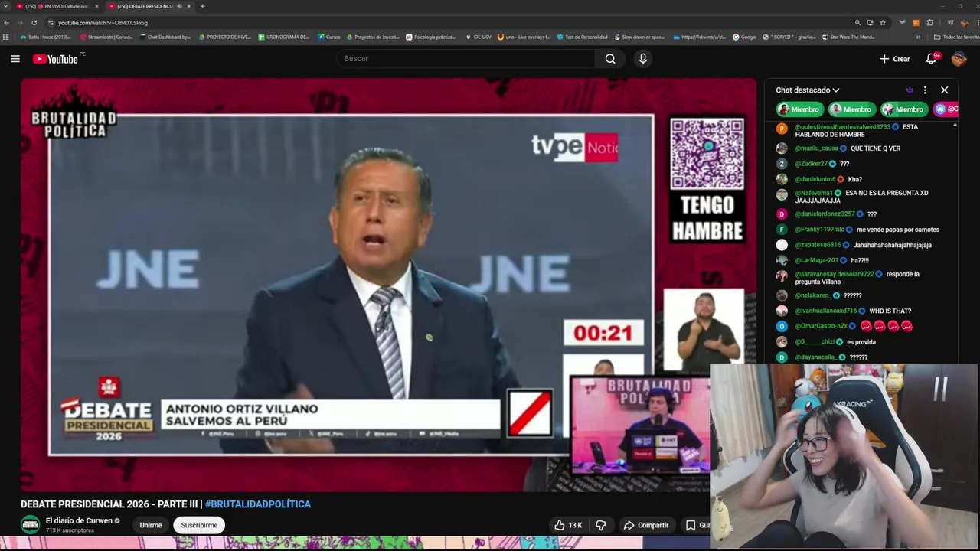
Task: Open the browser zoom magnifier in address bar
Action: 858,23
